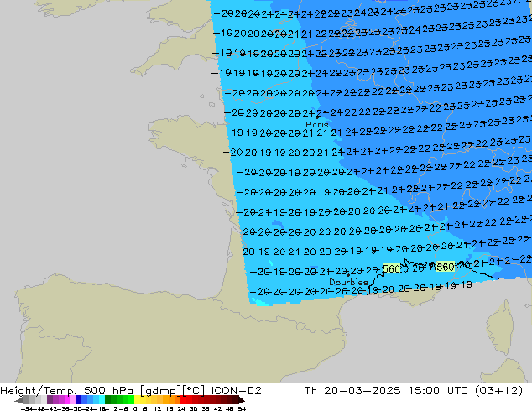
Task: Click the gray left arrow of the legend
Action: [18, 400]
